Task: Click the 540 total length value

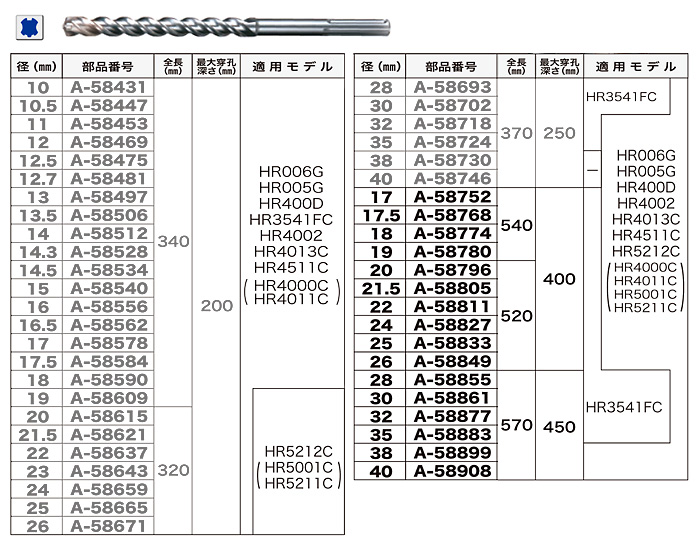Action: click(x=517, y=225)
